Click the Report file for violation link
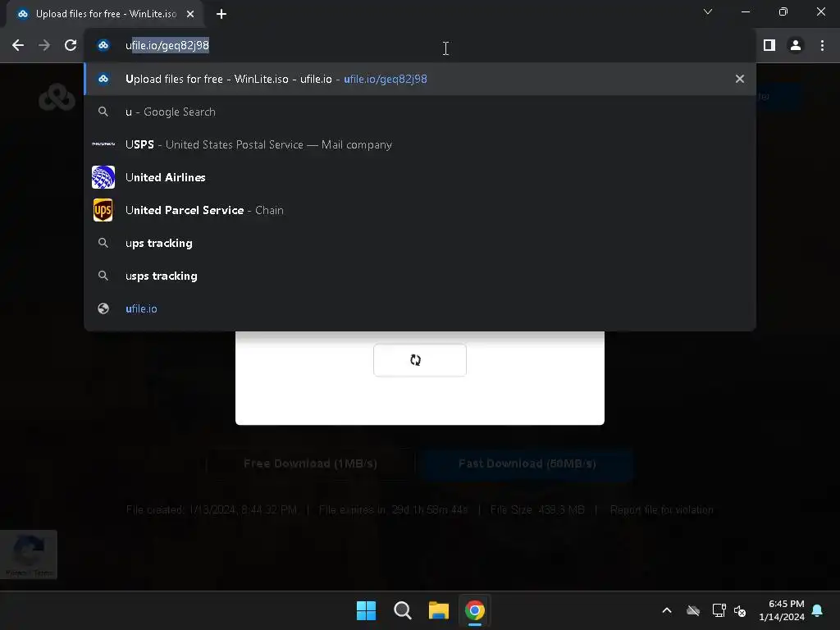 click(x=662, y=510)
